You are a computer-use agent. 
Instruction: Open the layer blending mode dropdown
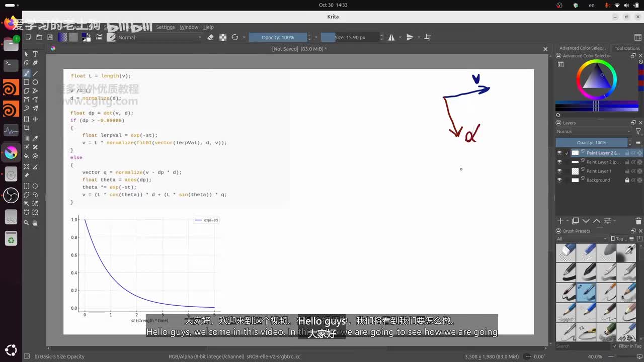pos(593,132)
